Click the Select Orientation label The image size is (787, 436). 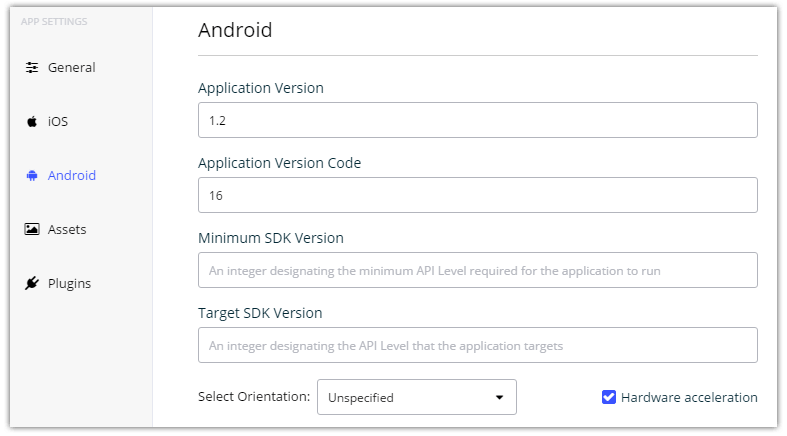tap(254, 396)
